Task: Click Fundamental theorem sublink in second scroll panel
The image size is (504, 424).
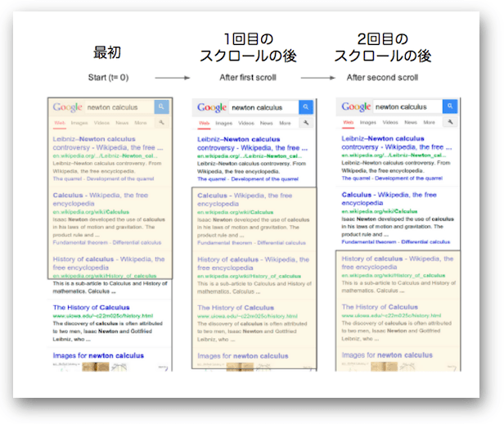Action: 369,241
